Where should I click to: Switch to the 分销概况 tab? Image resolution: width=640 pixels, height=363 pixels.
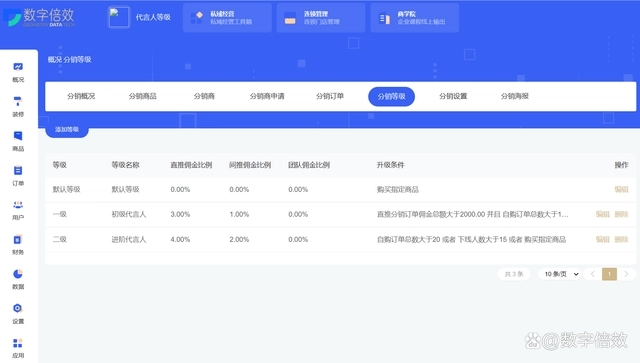[81, 96]
